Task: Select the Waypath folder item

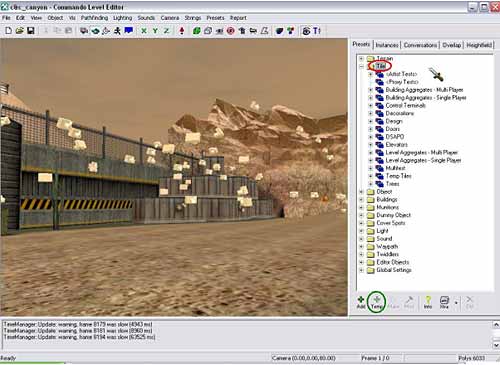Action: click(387, 247)
